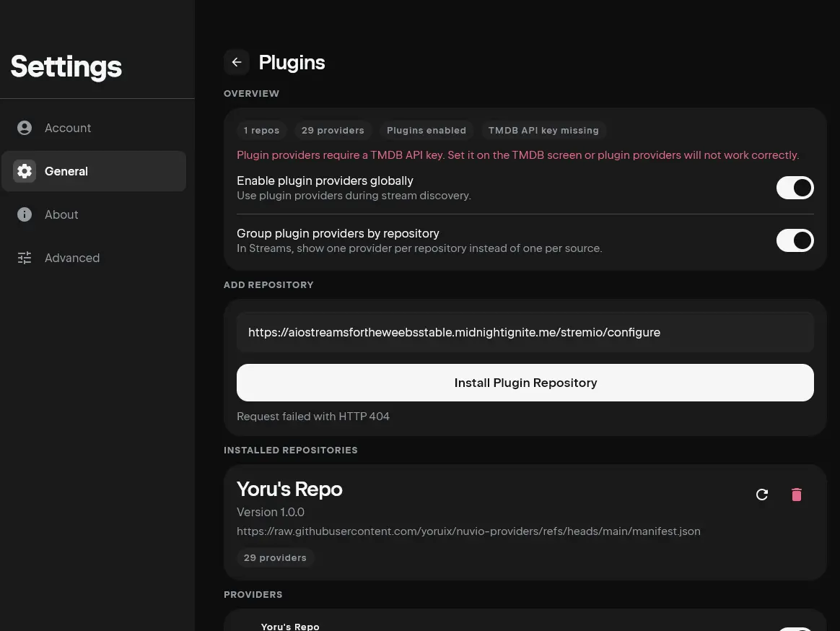Open the Advanced settings section
This screenshot has width=840, height=631.
(94, 258)
